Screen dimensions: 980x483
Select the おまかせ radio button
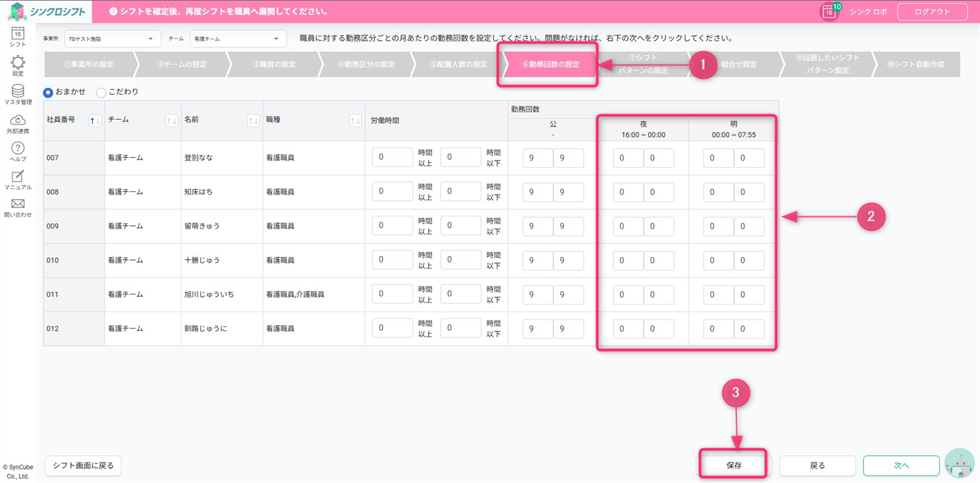point(48,93)
